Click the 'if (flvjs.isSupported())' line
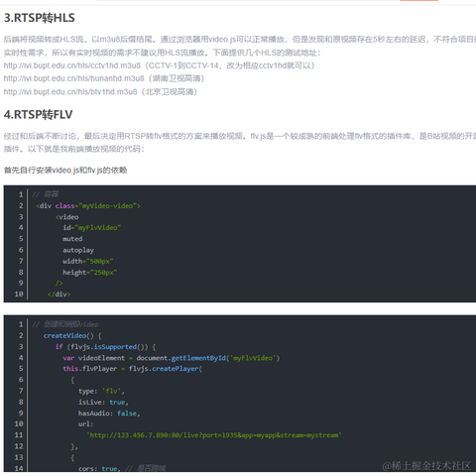This screenshot has height=476, width=476. (105, 347)
